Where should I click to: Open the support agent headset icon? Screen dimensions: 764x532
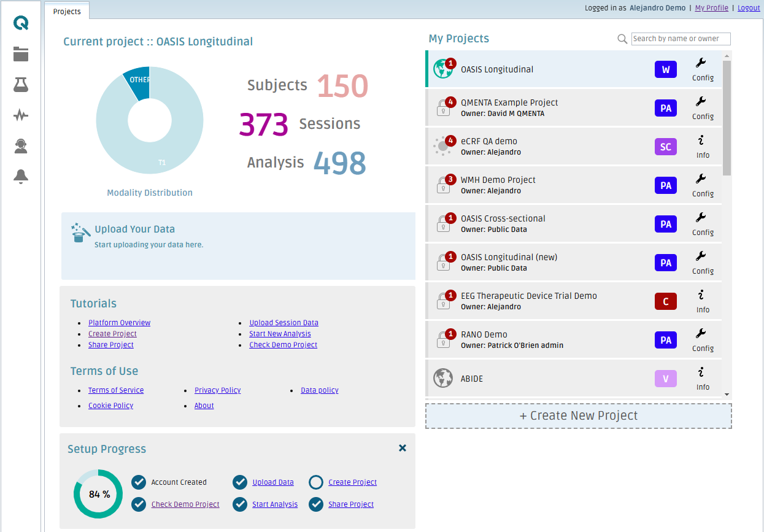pyautogui.click(x=21, y=146)
